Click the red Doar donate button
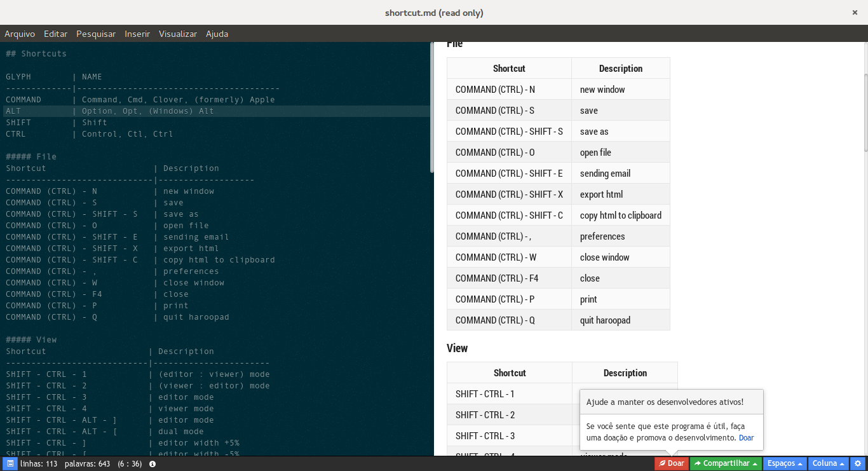Image resolution: width=868 pixels, height=471 pixels. pyautogui.click(x=672, y=464)
